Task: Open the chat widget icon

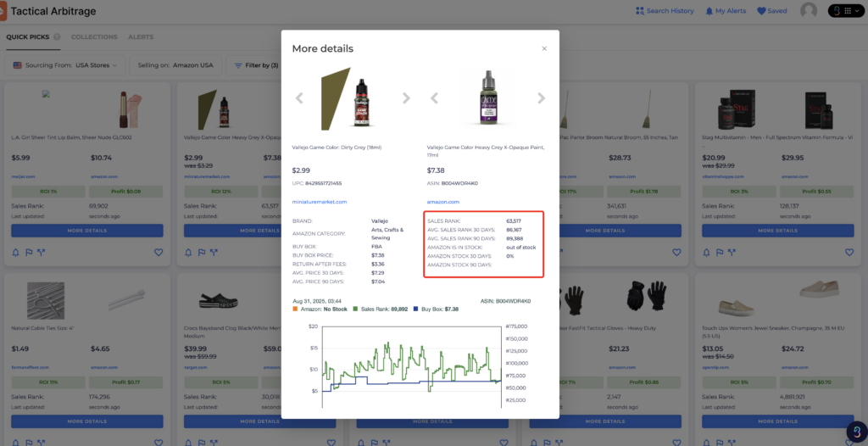Action: click(856, 432)
